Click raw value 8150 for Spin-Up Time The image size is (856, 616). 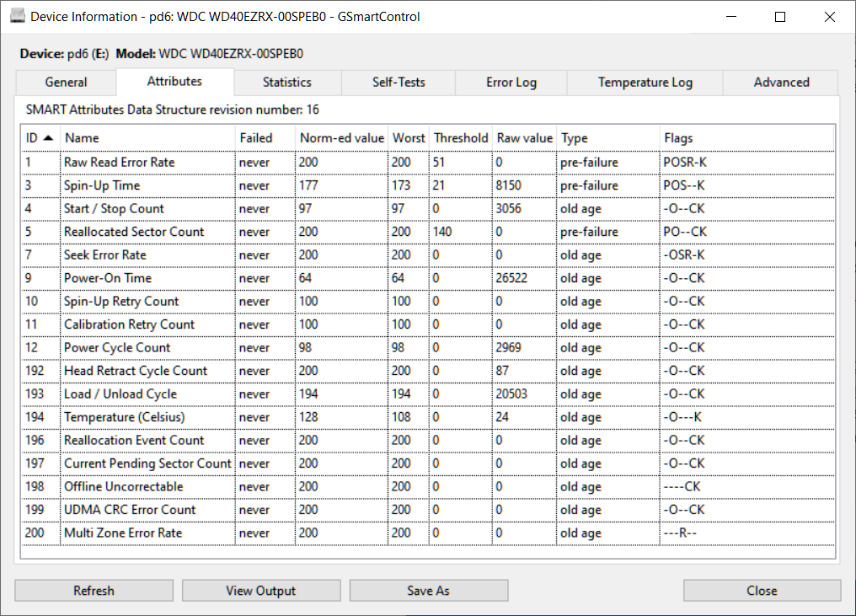tap(508, 185)
